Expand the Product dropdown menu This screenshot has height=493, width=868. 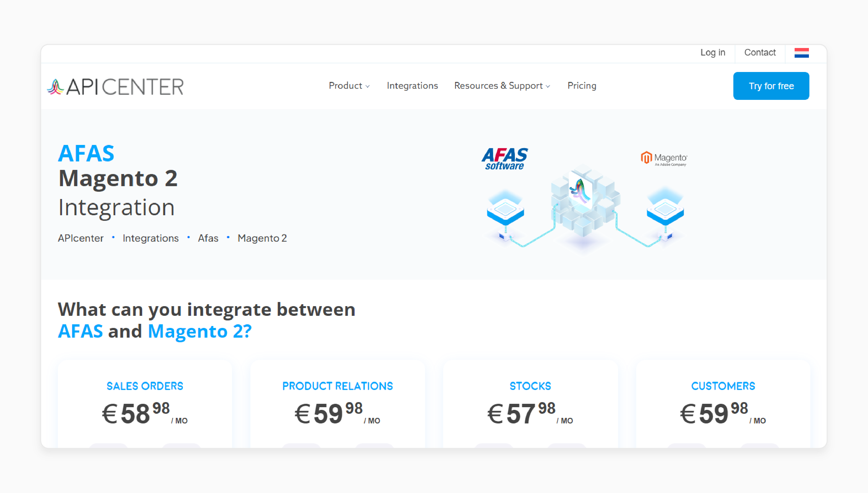point(348,85)
